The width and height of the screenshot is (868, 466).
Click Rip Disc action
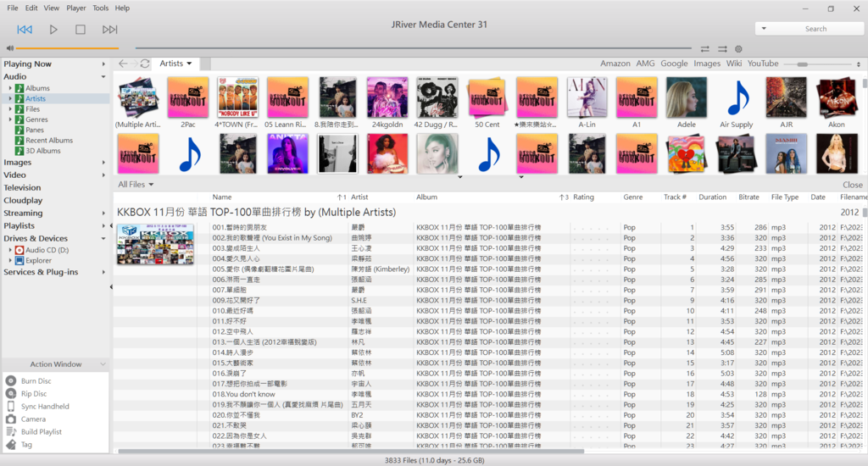click(33, 394)
